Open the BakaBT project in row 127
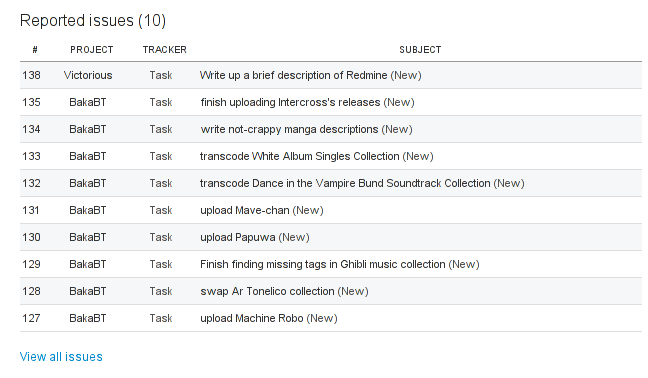The width and height of the screenshot is (648, 378). pos(88,318)
